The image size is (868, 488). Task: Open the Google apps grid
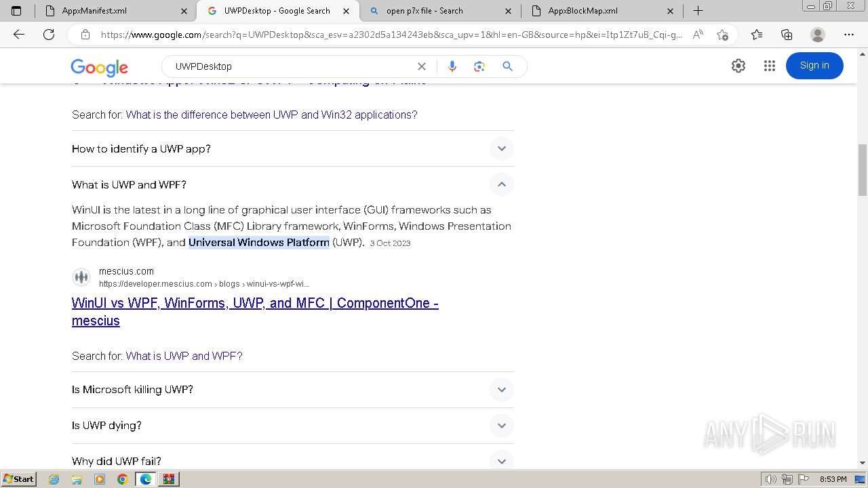click(x=769, y=66)
